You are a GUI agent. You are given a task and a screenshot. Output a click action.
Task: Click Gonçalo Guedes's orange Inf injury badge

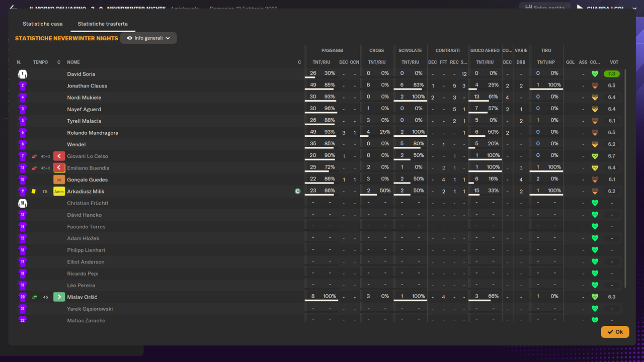[x=59, y=179]
